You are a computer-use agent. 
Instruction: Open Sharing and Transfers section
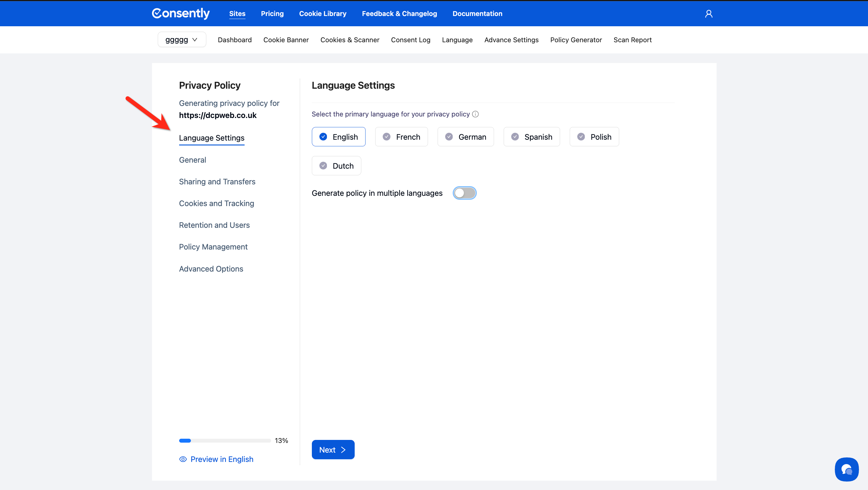pyautogui.click(x=217, y=182)
